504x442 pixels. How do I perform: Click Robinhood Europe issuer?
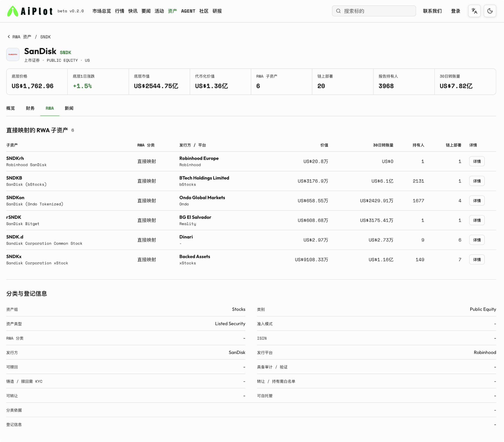click(x=199, y=158)
